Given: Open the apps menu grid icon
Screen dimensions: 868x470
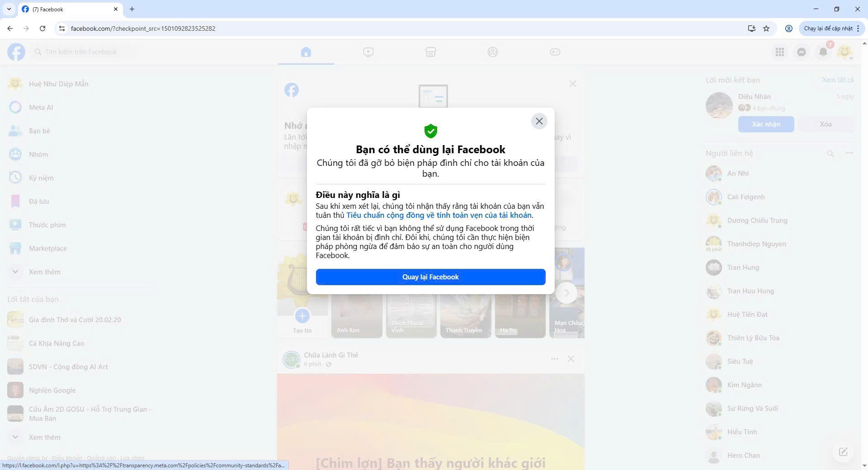Looking at the screenshot, I should [780, 52].
